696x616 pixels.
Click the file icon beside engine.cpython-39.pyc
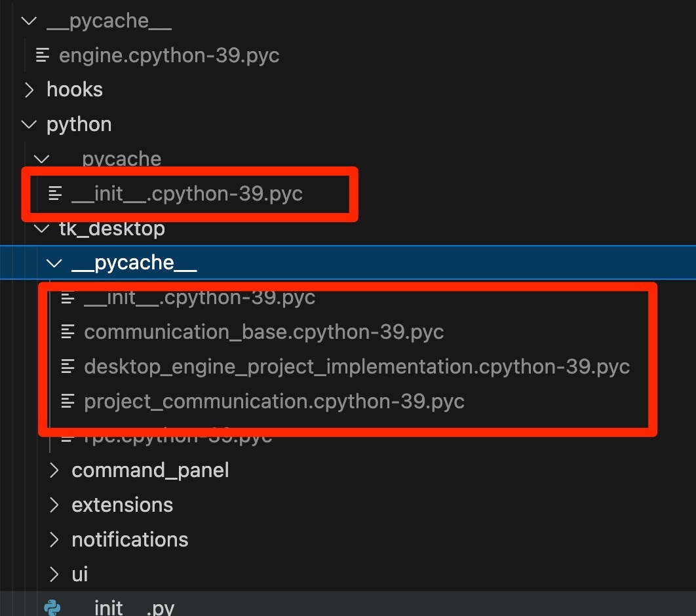42,55
